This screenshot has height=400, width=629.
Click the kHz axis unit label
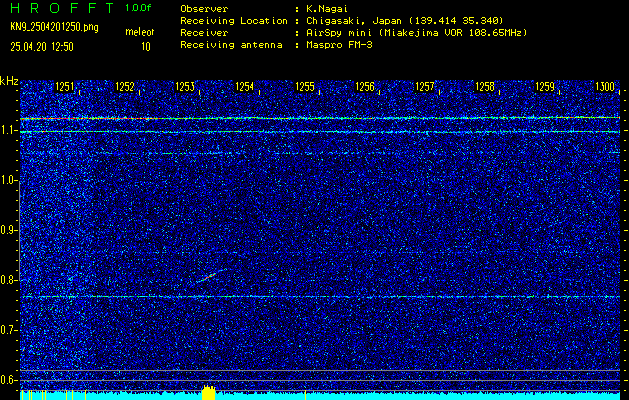(9, 81)
